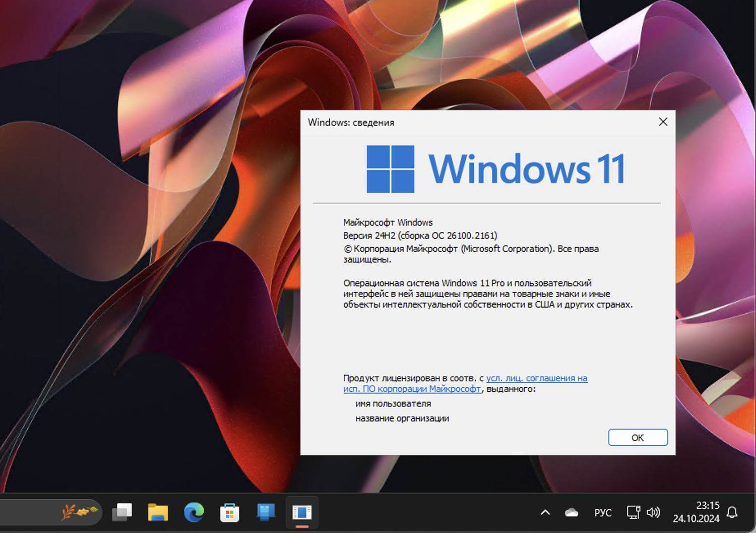Close the Windows: сведения dialog
Screen dimensions: 756x533
tap(663, 122)
